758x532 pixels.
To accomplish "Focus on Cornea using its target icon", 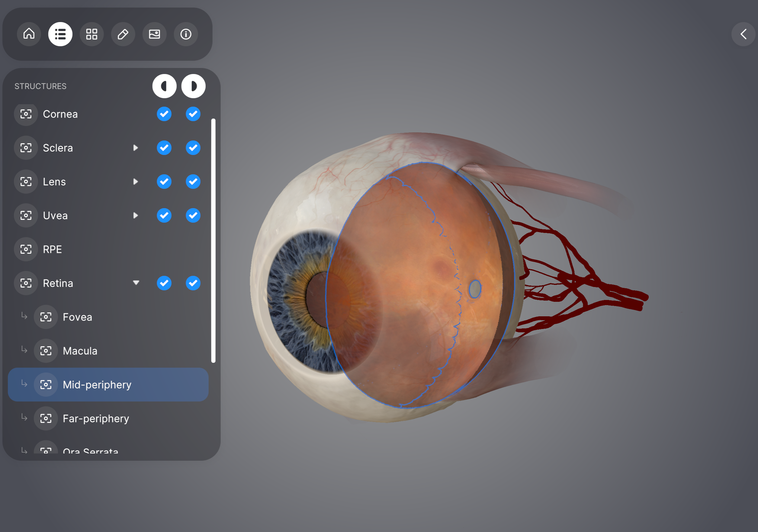I will pyautogui.click(x=26, y=114).
